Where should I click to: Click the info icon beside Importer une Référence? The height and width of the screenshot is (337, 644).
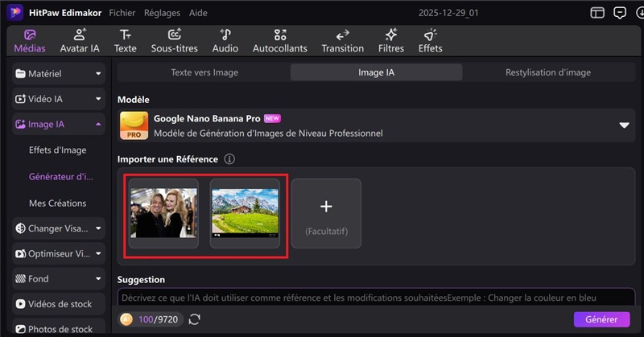coord(229,159)
